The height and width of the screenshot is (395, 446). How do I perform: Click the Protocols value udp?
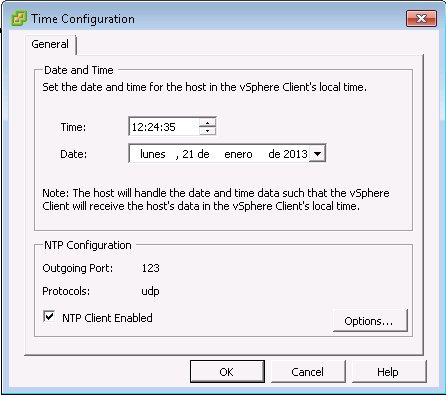(150, 291)
